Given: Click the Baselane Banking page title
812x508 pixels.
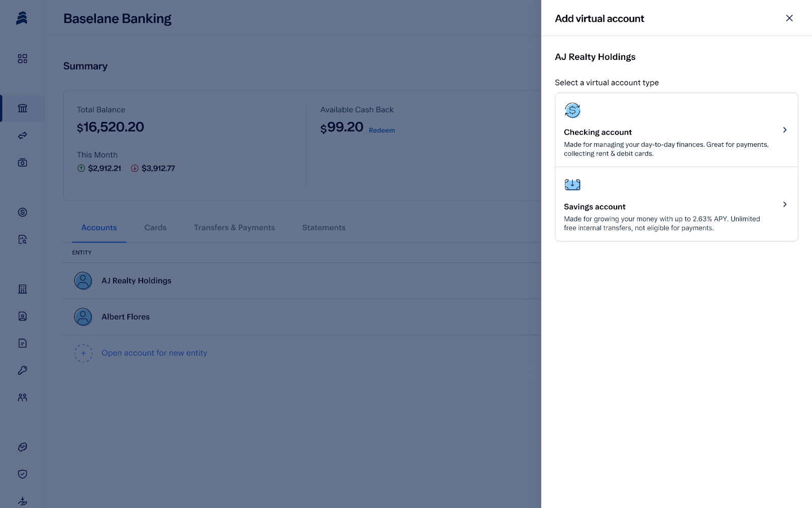Looking at the screenshot, I should 117,19.
